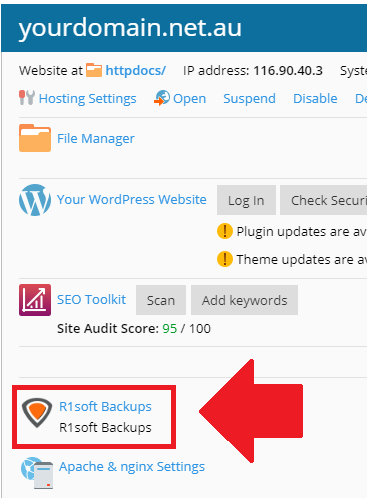Image resolution: width=367 pixels, height=498 pixels.
Task: Click the theme updates warning icon
Action: (225, 259)
